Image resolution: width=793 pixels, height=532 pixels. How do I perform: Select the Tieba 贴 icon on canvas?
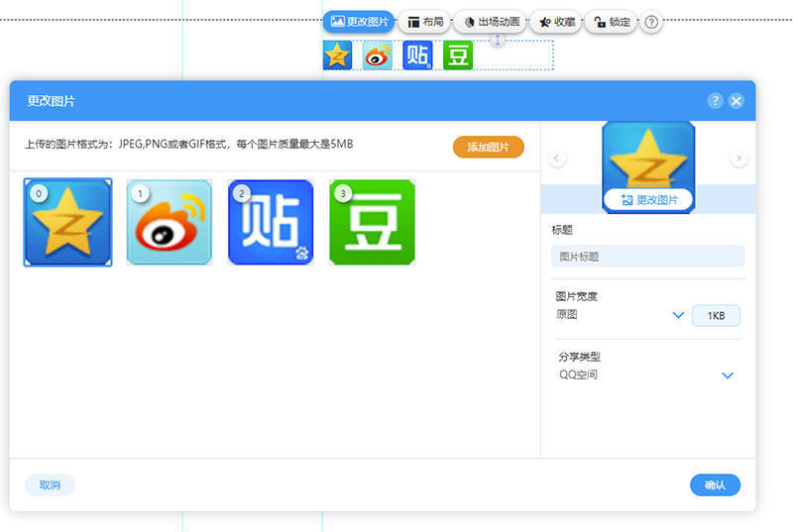417,55
